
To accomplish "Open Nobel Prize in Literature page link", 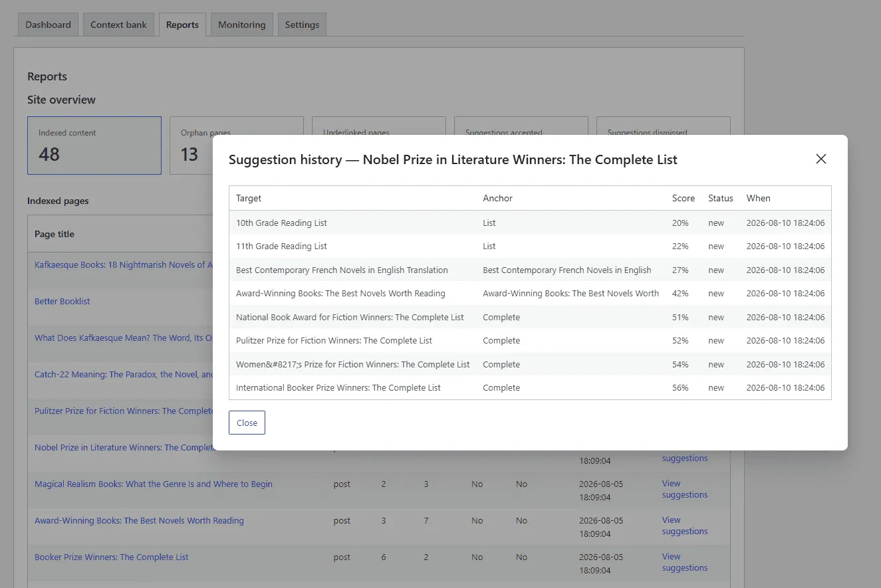I will 124,447.
